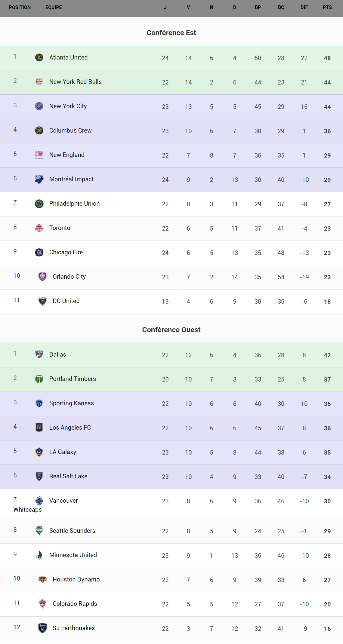The height and width of the screenshot is (644, 343).
Task: Click the New York Red Bulls crest
Action: point(39,82)
